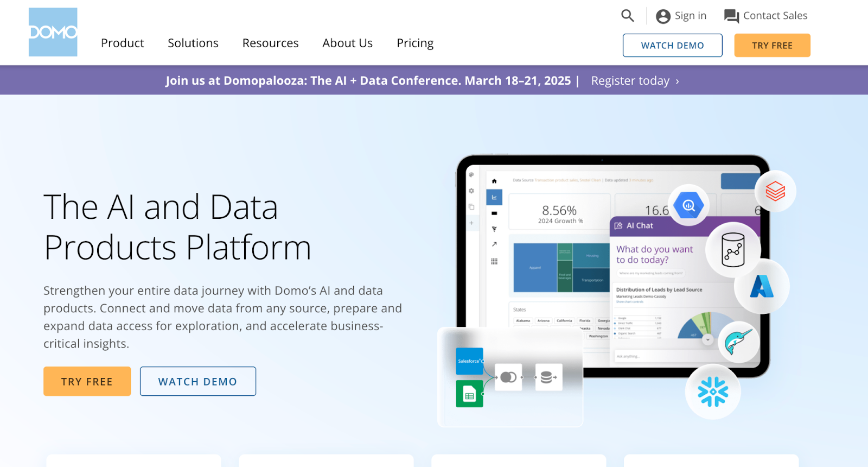The image size is (868, 467).
Task: Click the database graph icon bubble
Action: 733,250
